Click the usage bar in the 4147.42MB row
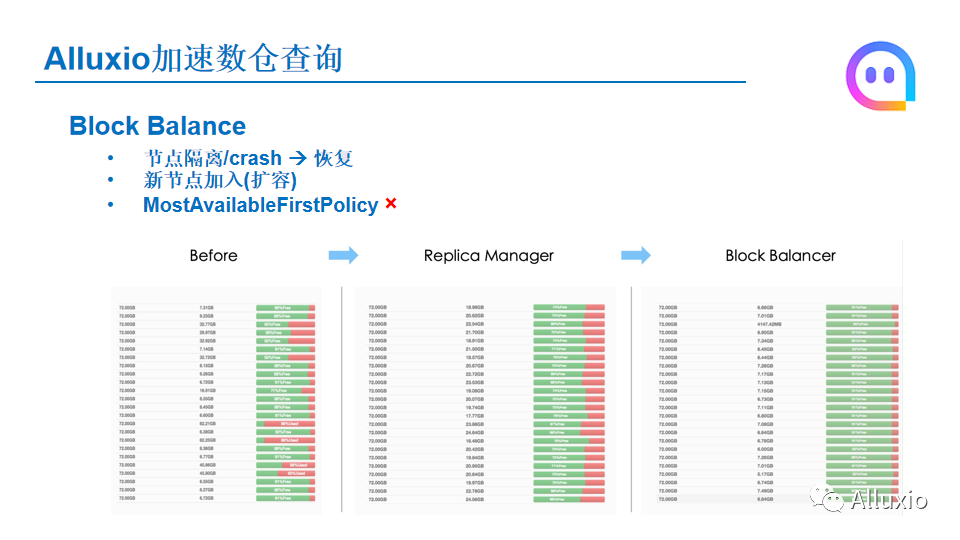 (862, 324)
